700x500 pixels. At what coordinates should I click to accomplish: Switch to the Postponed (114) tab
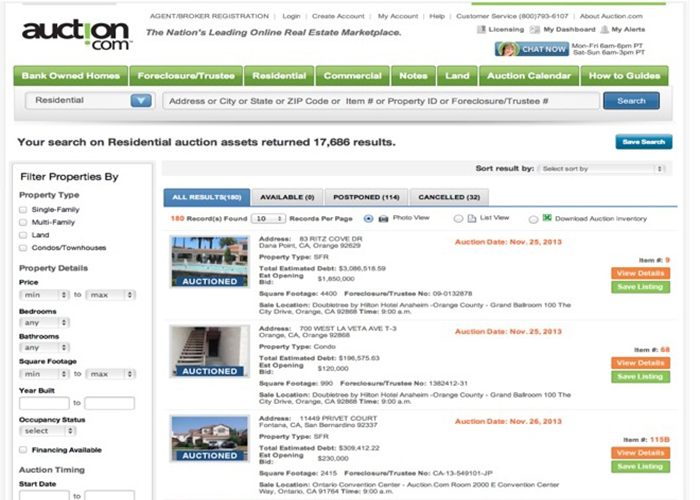(x=366, y=197)
